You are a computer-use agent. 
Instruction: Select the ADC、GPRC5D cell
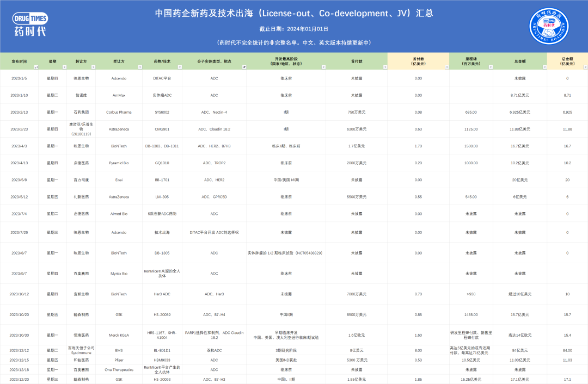[x=214, y=197]
